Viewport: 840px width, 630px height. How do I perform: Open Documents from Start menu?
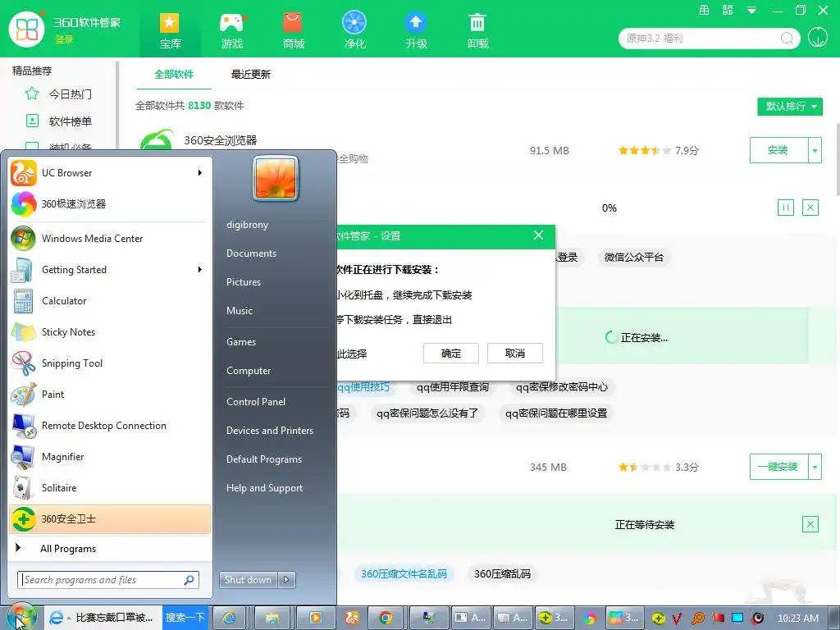point(252,253)
